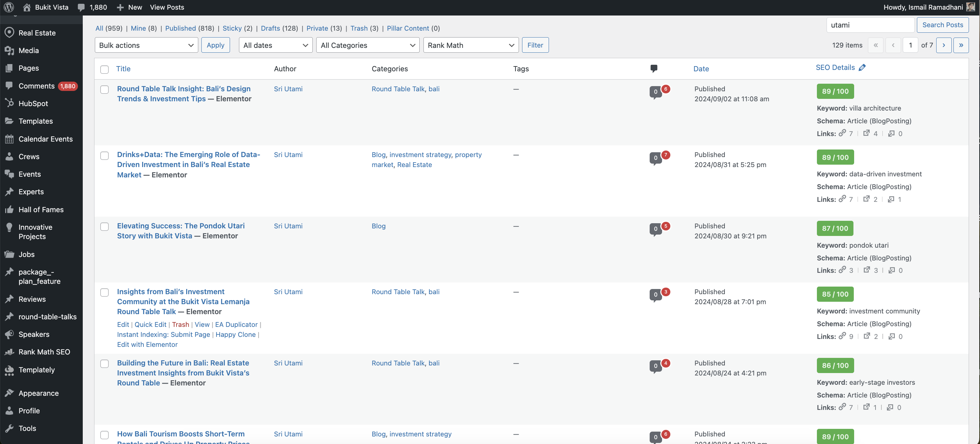The image size is (980, 444).
Task: Click the Hall of Fames thumbs-up icon
Action: coord(10,209)
